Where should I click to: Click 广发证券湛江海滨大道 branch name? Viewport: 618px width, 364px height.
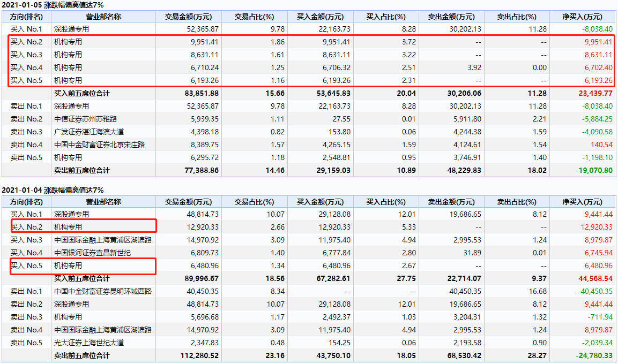coord(89,132)
